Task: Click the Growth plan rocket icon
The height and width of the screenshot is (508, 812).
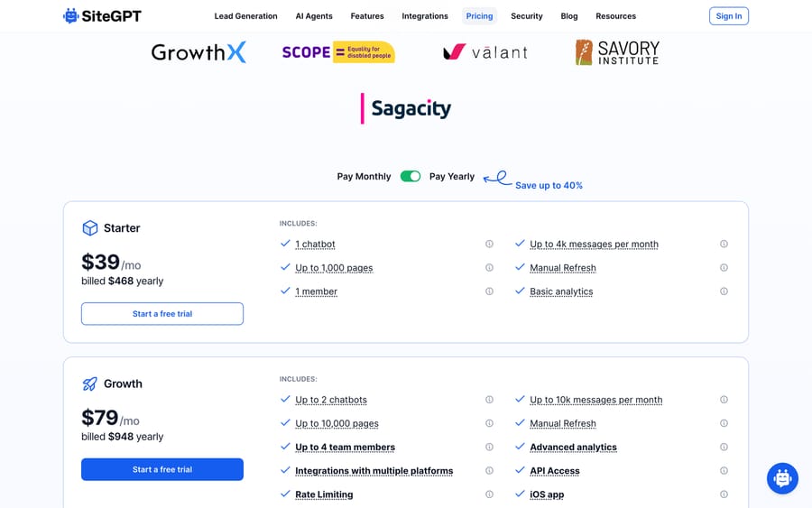Action: [90, 383]
